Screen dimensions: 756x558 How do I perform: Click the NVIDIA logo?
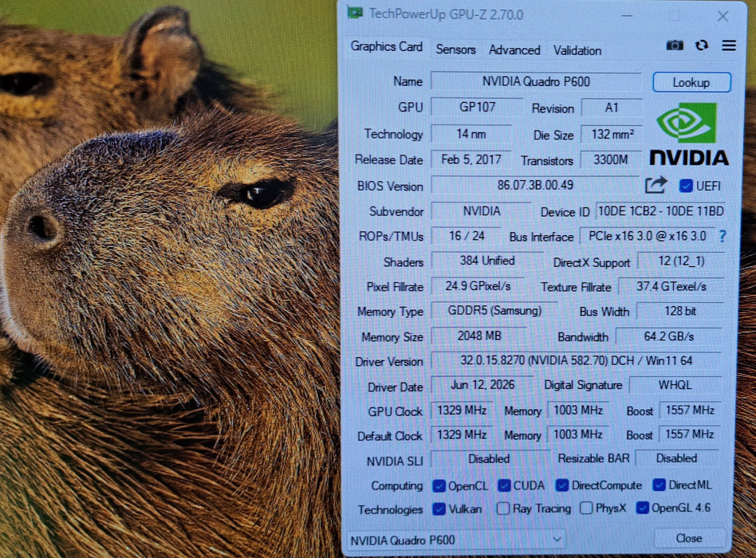click(x=688, y=134)
